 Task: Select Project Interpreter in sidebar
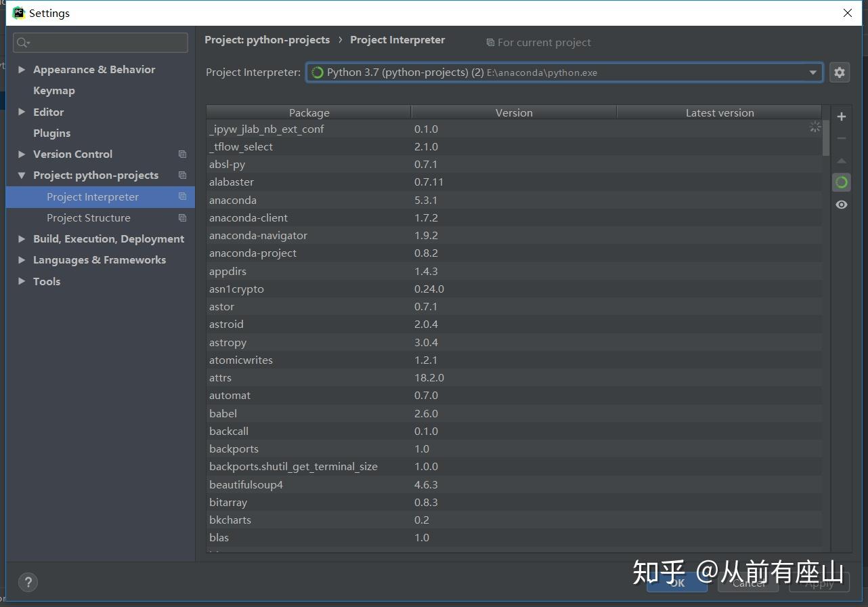click(100, 197)
